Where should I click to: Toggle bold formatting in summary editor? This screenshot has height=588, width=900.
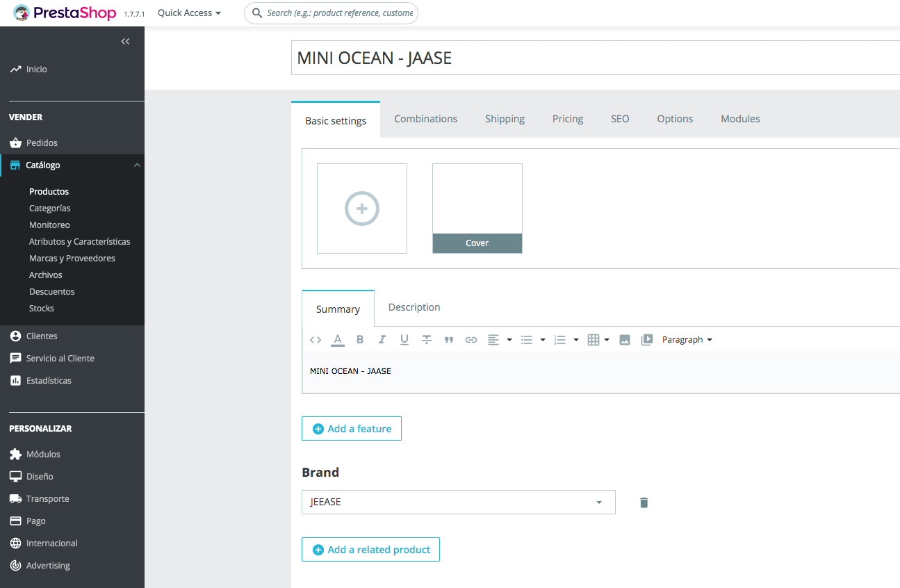coord(360,340)
